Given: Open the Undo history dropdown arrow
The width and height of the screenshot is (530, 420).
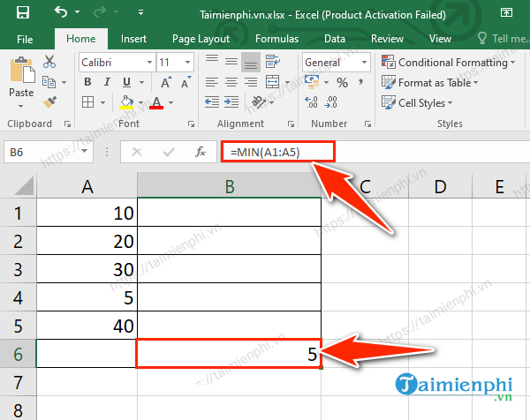Looking at the screenshot, I should (78, 12).
